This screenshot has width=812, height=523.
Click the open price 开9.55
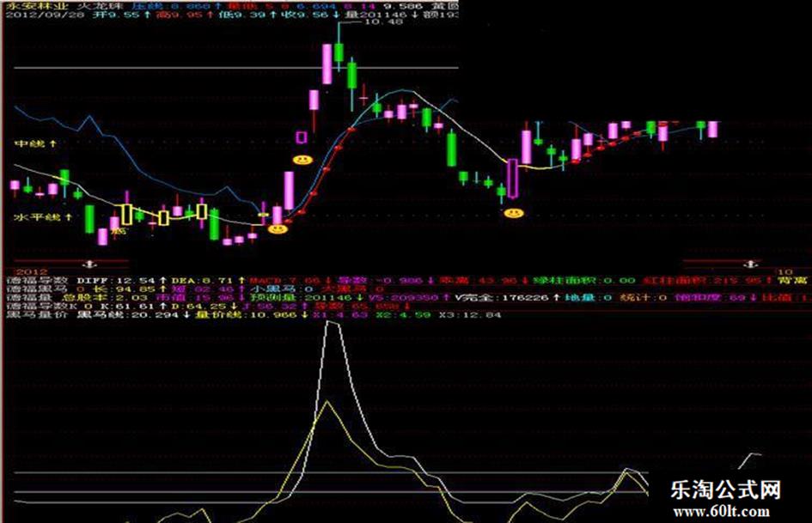pos(116,15)
